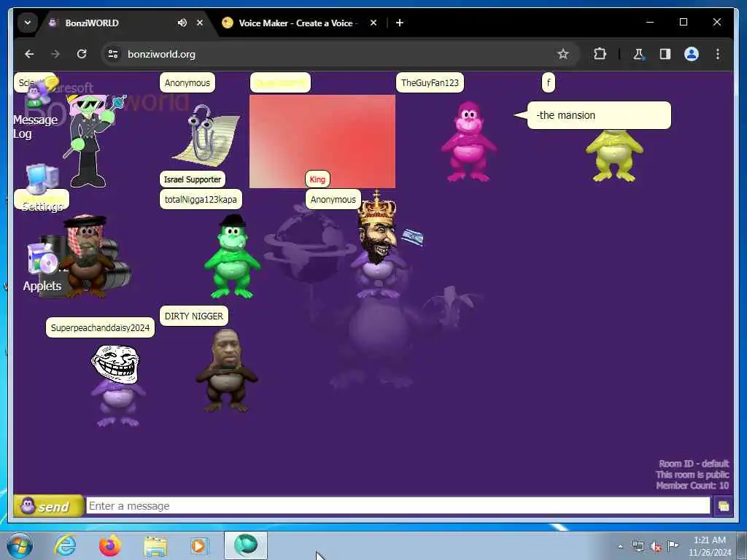Screen dimensions: 747x560
Task: Click the muted volume tray icon
Action: pyautogui.click(x=656, y=547)
